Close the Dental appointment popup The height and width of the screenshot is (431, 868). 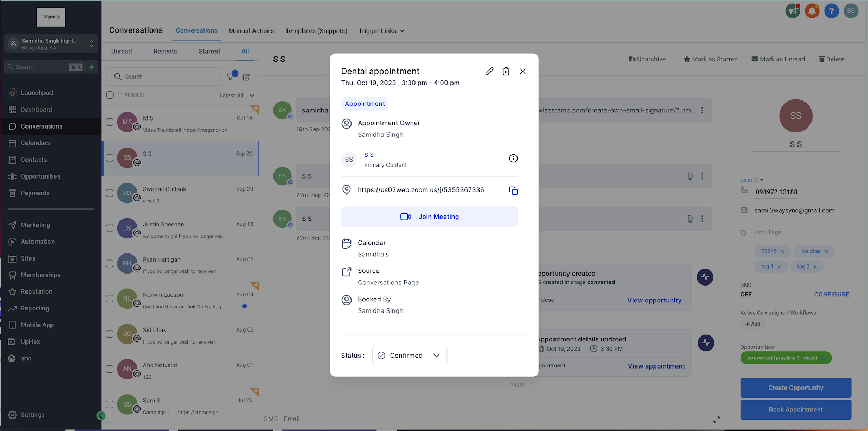pyautogui.click(x=522, y=71)
